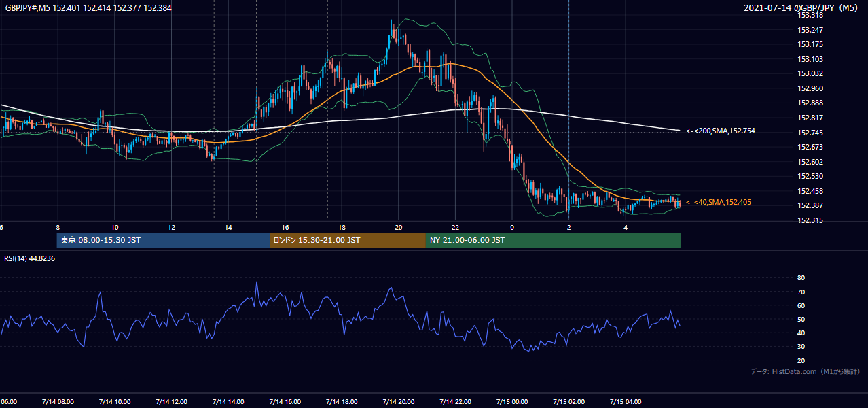The height and width of the screenshot is (408, 868).
Task: Click the RSI(14) 44.8236 indicator label
Action: click(30, 258)
